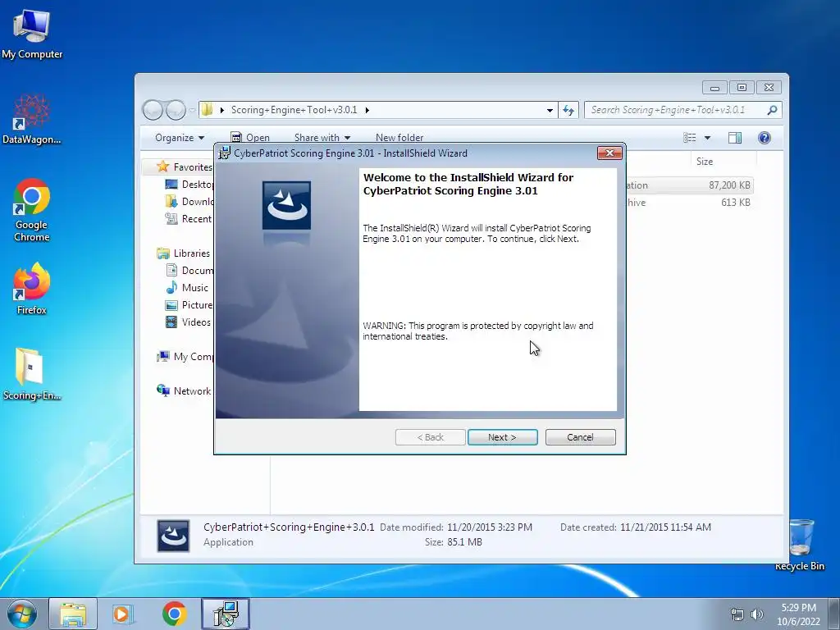840x630 pixels.
Task: Open My Computer desktop icon
Action: pos(32,34)
